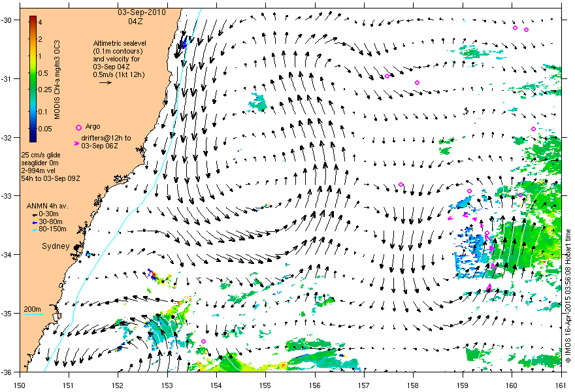Click the colorbar tick value '0.25'

[44, 90]
